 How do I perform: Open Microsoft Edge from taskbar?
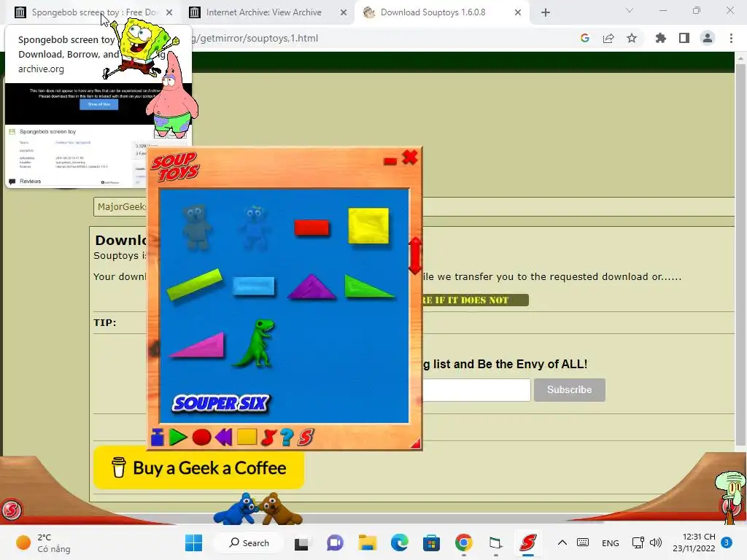[400, 542]
